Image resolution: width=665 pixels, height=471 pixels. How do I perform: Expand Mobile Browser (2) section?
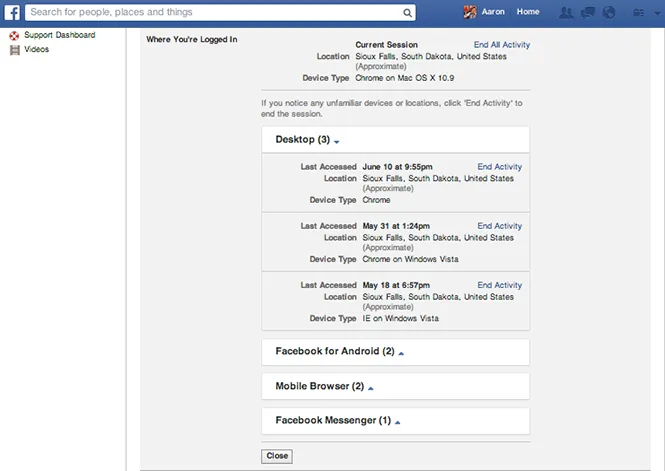point(395,386)
